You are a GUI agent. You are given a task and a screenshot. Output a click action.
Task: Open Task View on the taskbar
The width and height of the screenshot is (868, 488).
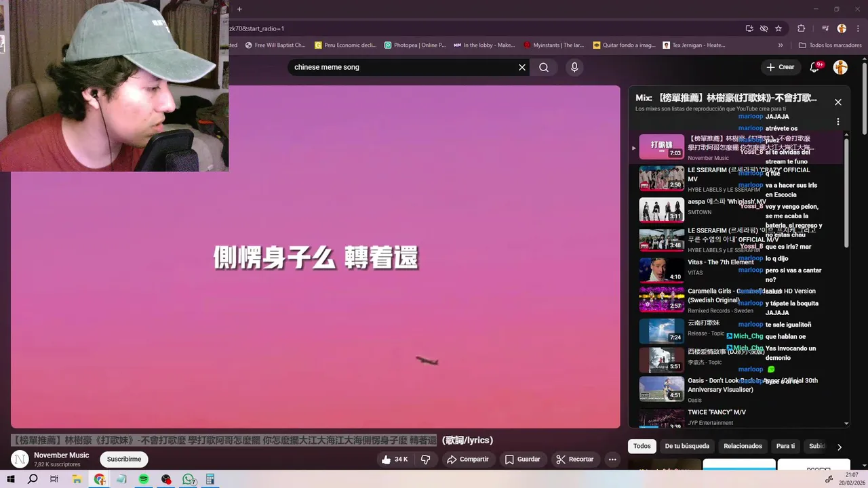[x=54, y=479]
